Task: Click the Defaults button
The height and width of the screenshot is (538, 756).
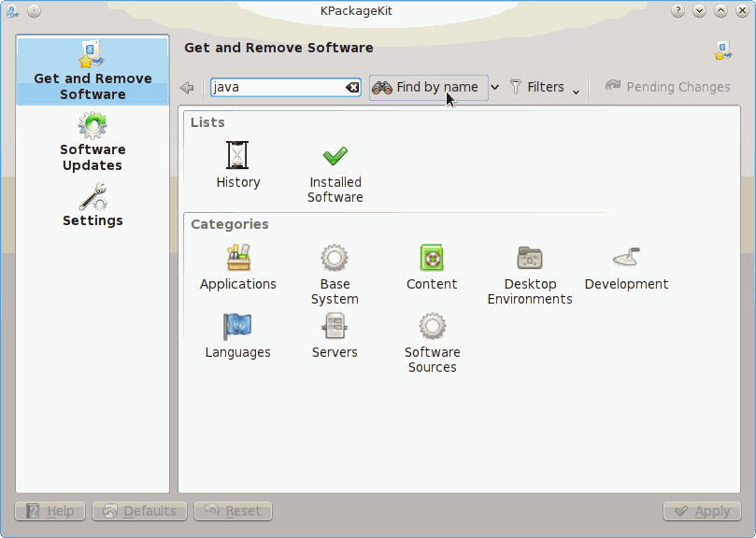Action: coord(140,511)
